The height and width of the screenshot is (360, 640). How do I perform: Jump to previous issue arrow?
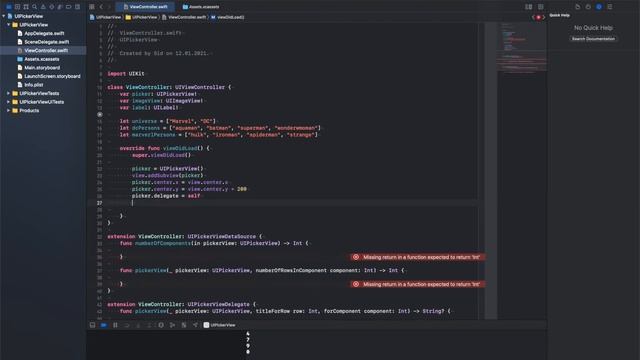[533, 17]
